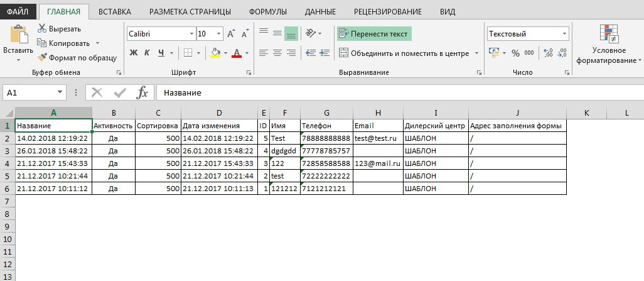Image resolution: width=644 pixels, height=281 pixels.
Task: Open the ФАЙЛ (File) tab
Action: [x=17, y=11]
